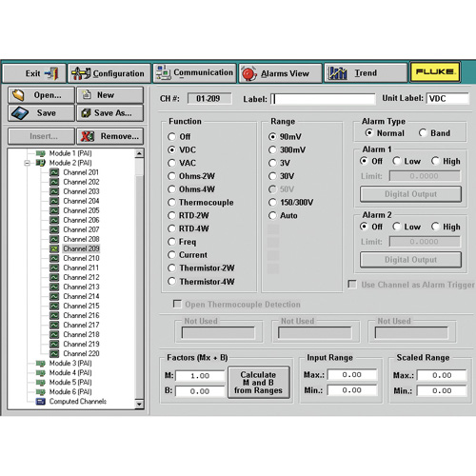The width and height of the screenshot is (476, 476).
Task: Select Channel 212 in the tree
Action: [x=81, y=277]
